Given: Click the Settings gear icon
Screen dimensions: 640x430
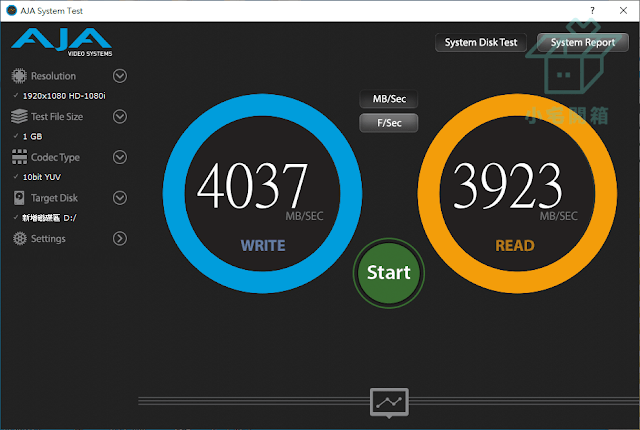Looking at the screenshot, I should tap(19, 239).
